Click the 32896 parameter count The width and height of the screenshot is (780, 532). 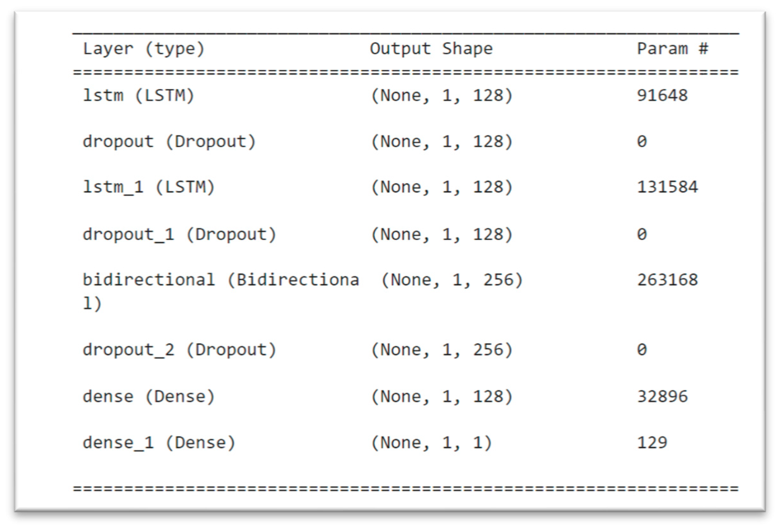coord(662,397)
